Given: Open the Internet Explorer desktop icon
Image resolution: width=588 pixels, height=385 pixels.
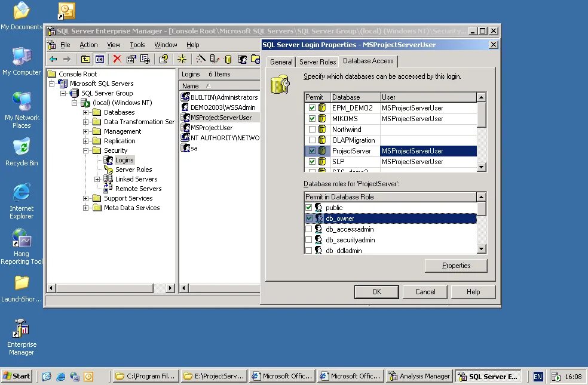Looking at the screenshot, I should 22,202.
